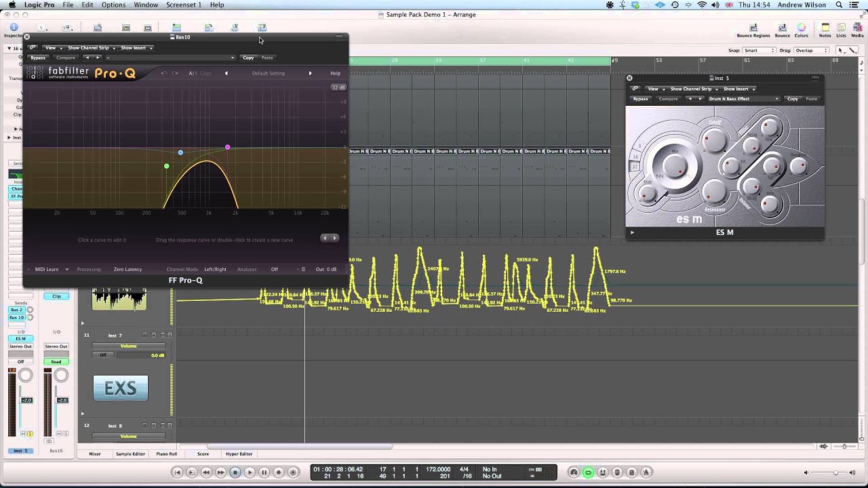The width and height of the screenshot is (868, 488).
Task: Click Pro-Q redo arrow icon
Action: pyautogui.click(x=175, y=73)
